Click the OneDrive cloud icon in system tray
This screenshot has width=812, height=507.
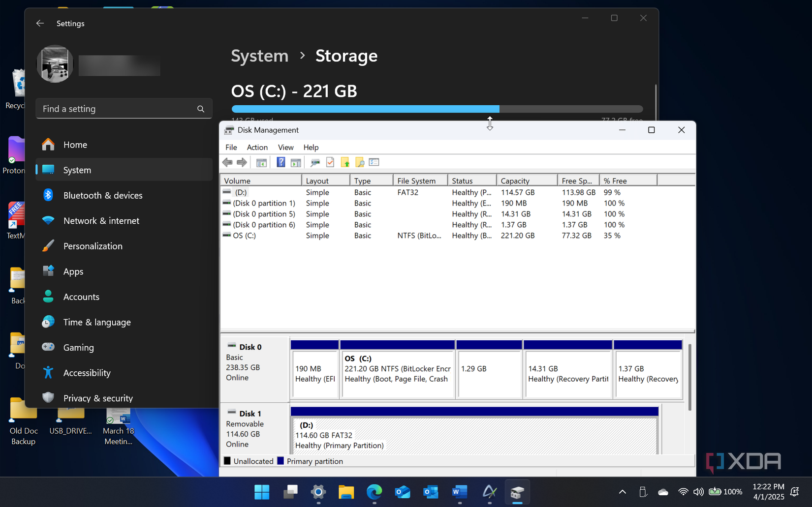click(663, 492)
